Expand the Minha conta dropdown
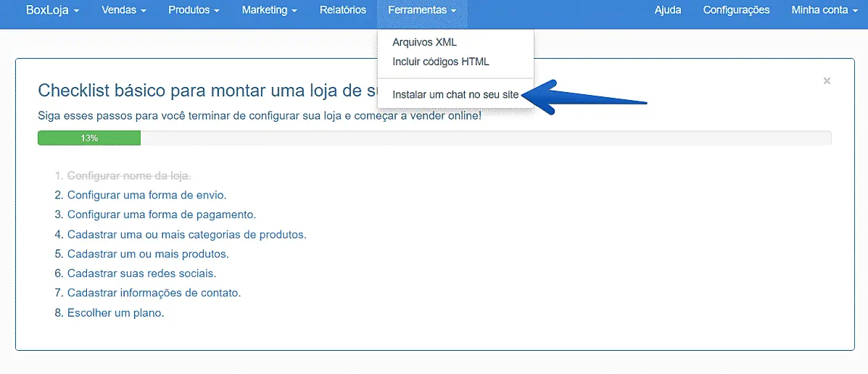The height and width of the screenshot is (374, 868). pyautogui.click(x=824, y=10)
